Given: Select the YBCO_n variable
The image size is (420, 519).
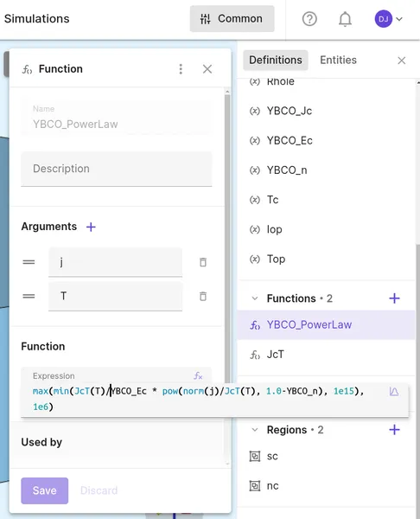Looking at the screenshot, I should 326,170.
